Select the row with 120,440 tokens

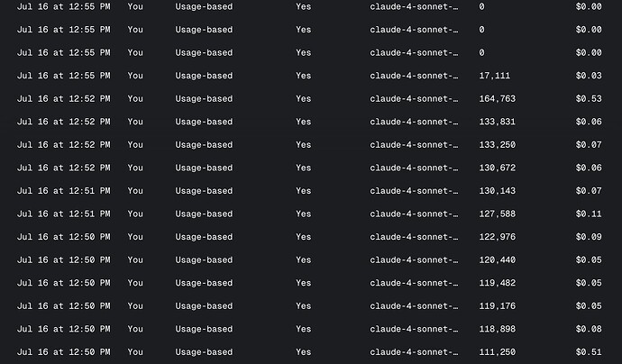tap(309, 259)
